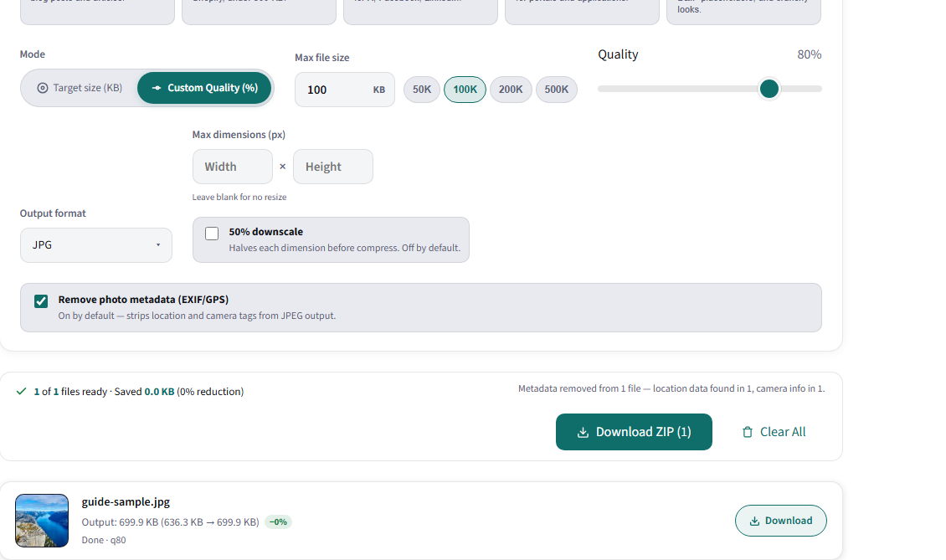Open the Output format JPG dropdown
946x560 pixels.
(96, 245)
